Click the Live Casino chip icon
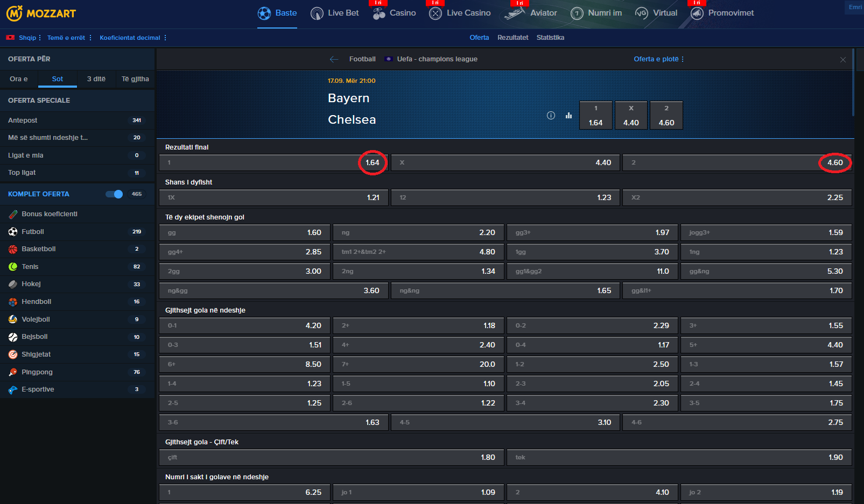This screenshot has width=864, height=504. pyautogui.click(x=435, y=13)
